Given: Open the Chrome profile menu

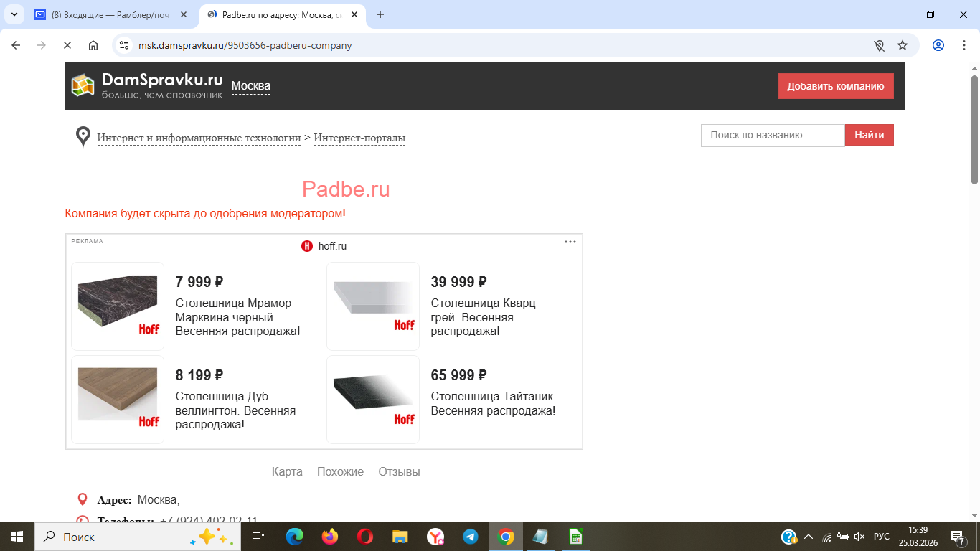Looking at the screenshot, I should (x=938, y=45).
